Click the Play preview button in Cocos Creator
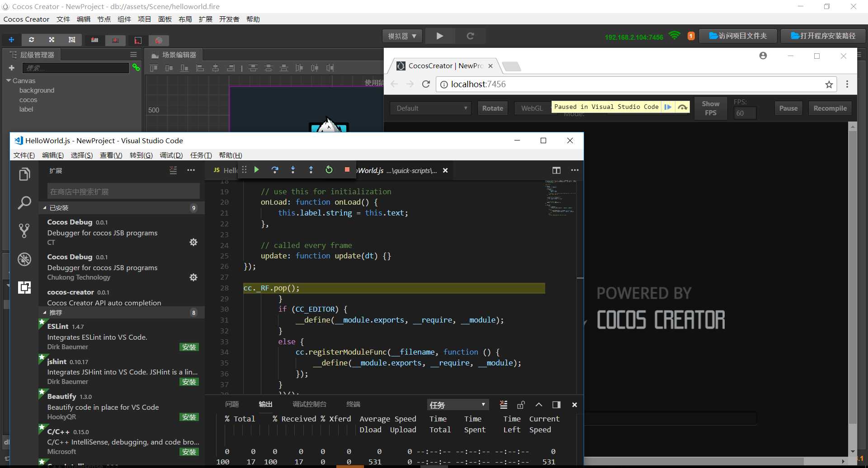 (x=440, y=36)
